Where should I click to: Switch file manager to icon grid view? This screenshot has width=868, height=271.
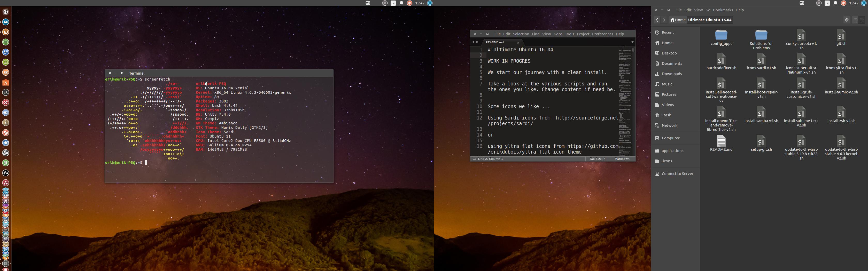pos(862,20)
